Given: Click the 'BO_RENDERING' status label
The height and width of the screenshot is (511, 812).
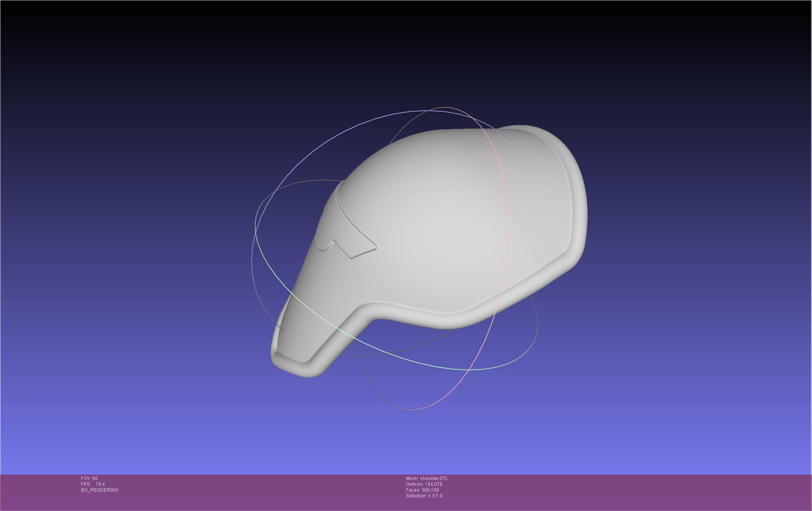Looking at the screenshot, I should tap(100, 490).
